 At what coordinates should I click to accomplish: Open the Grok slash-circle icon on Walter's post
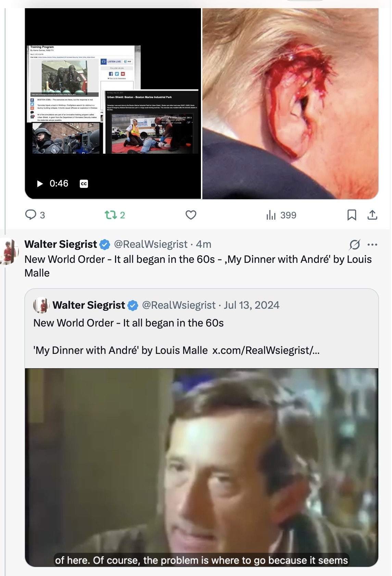point(355,244)
